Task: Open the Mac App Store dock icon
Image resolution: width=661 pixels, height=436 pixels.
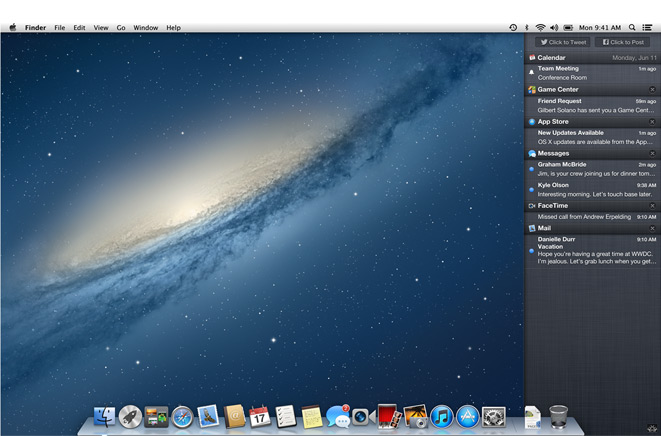Action: click(467, 416)
